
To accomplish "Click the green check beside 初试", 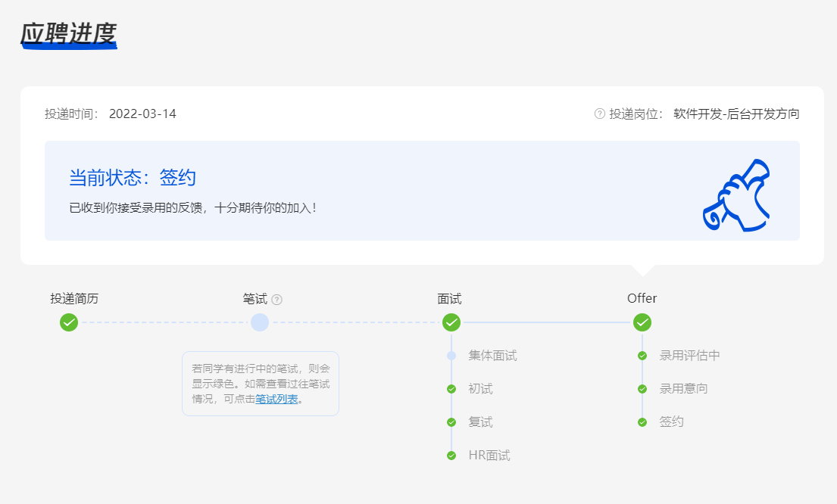I will tap(451, 389).
